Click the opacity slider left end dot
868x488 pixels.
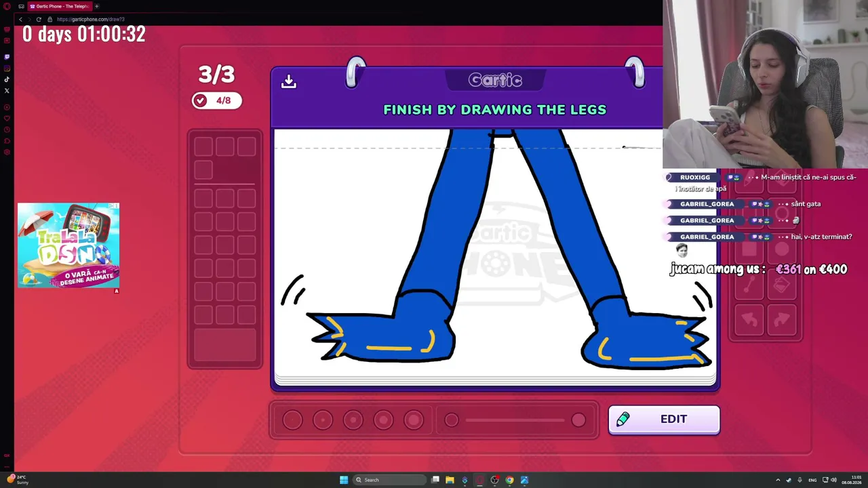point(452,420)
